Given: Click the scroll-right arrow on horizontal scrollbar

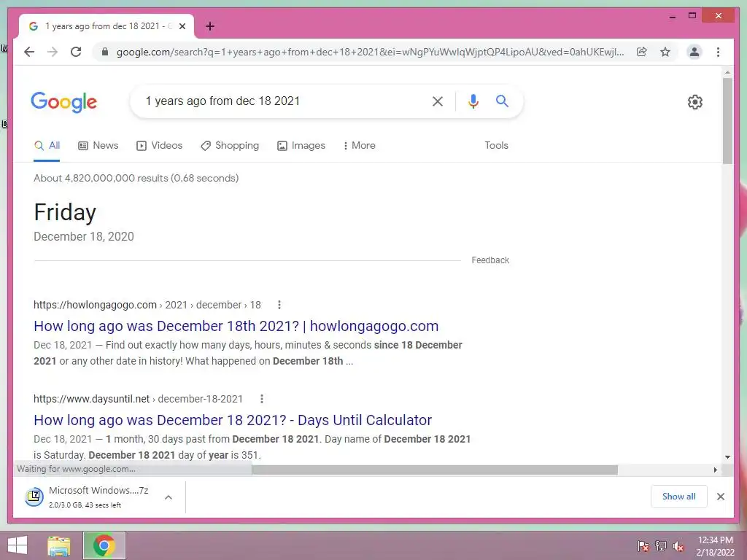Looking at the screenshot, I should (715, 470).
